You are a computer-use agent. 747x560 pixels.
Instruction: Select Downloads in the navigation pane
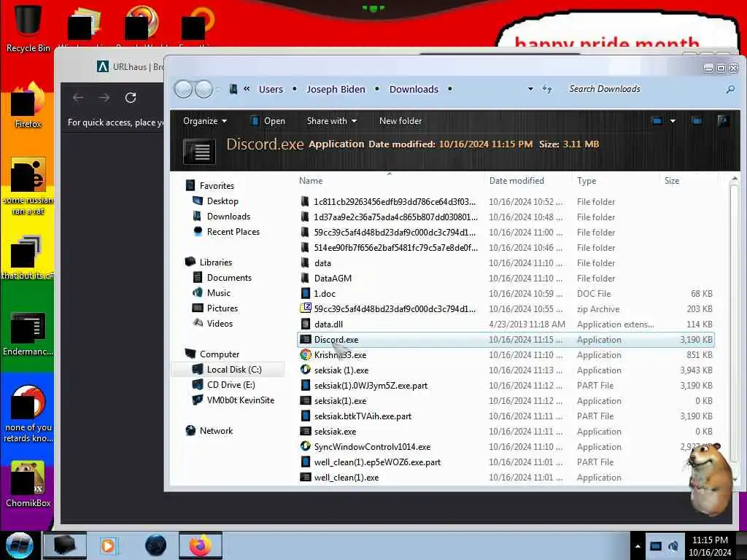(x=228, y=216)
